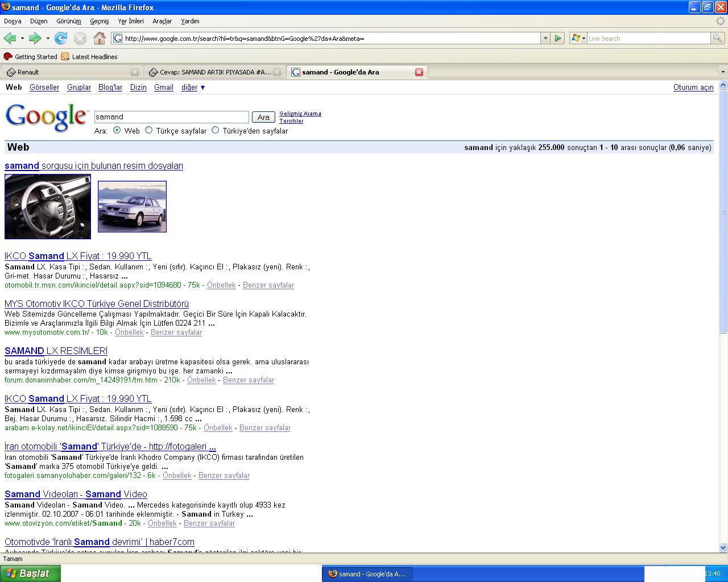728x582 pixels.
Task: Click the Firefox icon in the title bar
Action: coord(6,7)
